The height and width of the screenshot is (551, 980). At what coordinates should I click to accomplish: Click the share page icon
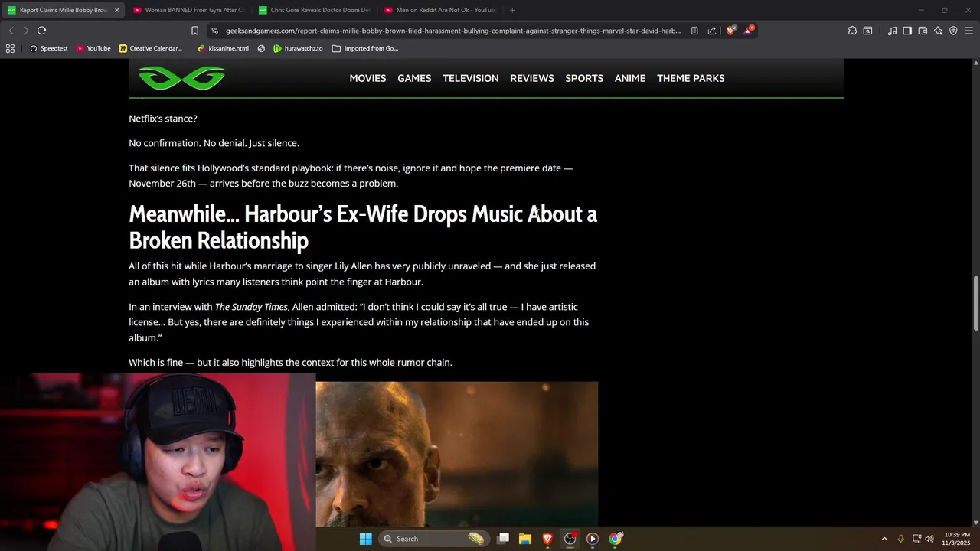712,31
